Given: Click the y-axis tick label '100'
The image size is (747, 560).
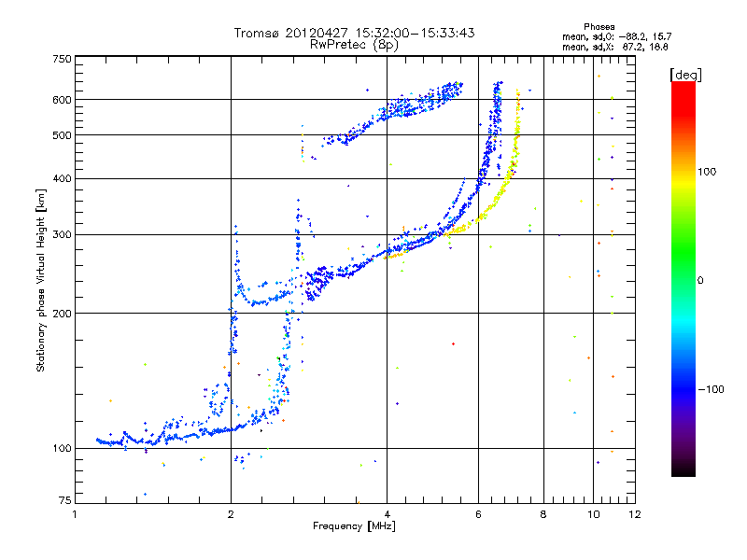Looking at the screenshot, I should pyautogui.click(x=63, y=449).
